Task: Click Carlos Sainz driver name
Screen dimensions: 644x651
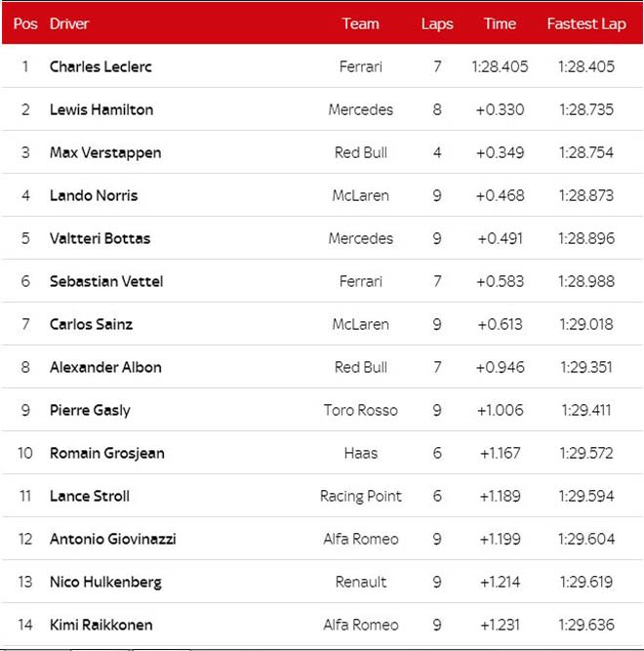Action: click(91, 325)
